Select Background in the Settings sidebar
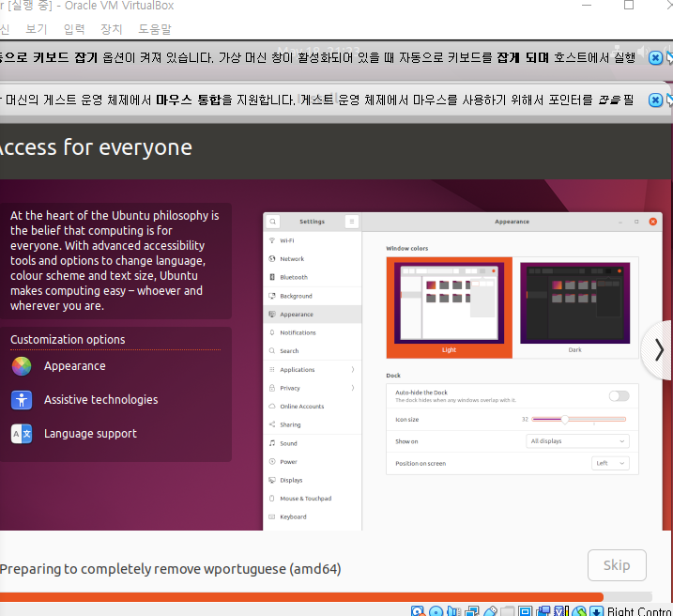The width and height of the screenshot is (673, 616). (x=312, y=296)
